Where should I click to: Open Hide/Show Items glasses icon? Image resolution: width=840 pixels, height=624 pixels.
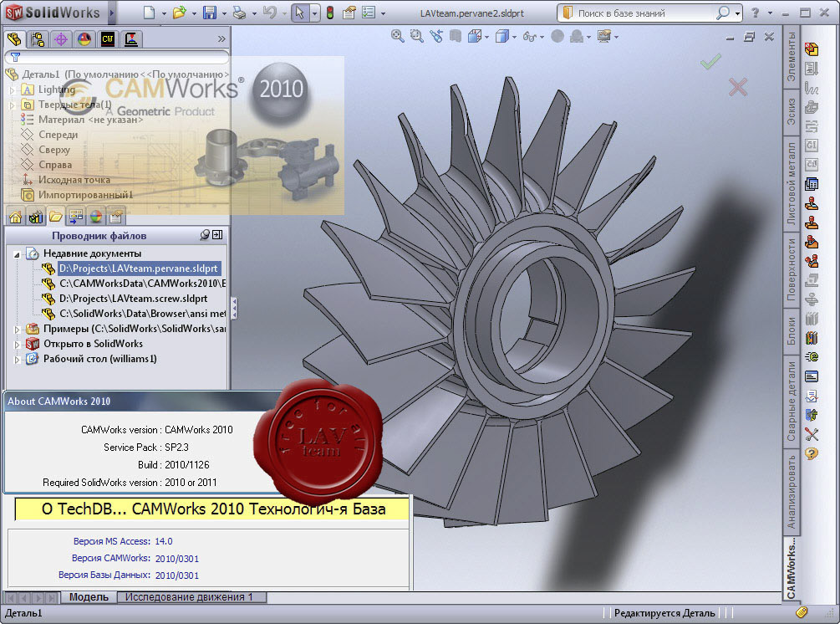coord(529,37)
